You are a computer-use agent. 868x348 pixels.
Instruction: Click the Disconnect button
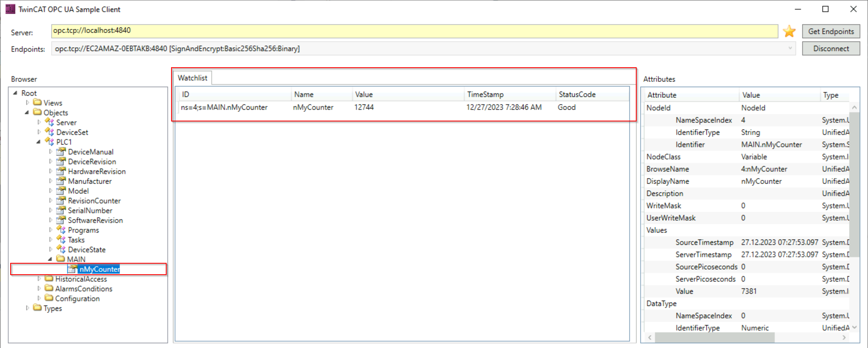[x=831, y=48]
